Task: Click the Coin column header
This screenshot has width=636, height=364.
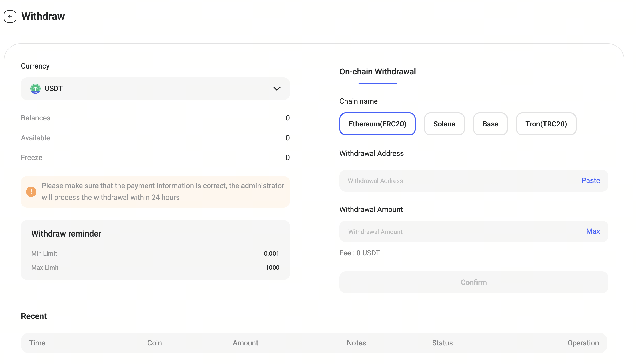Action: (154, 343)
